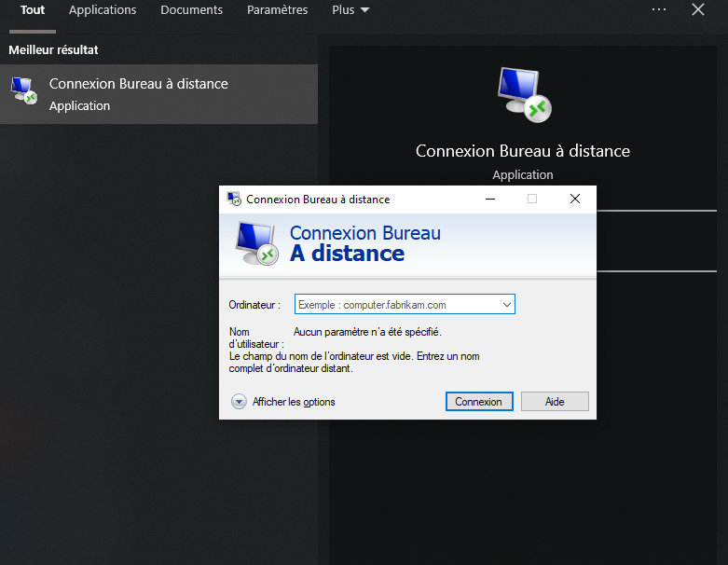Click the Connexion button
Viewport: 728px width, 565px height.
point(479,402)
